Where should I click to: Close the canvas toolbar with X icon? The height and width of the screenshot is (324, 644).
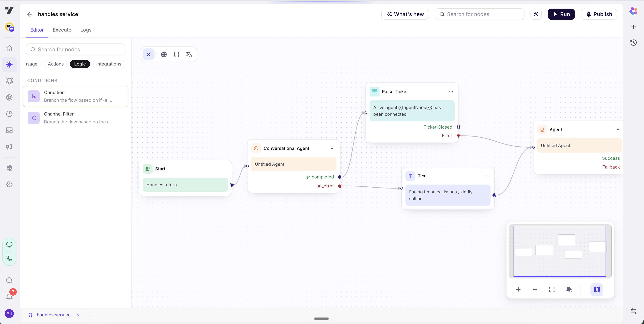pyautogui.click(x=149, y=54)
